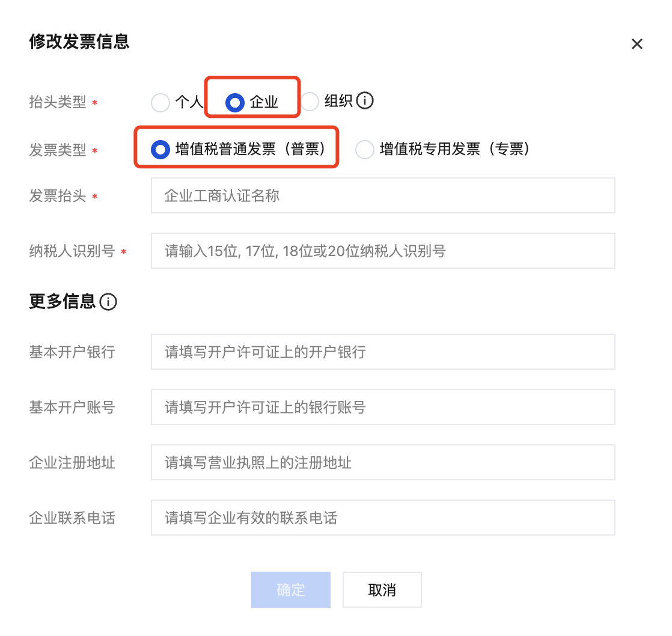Viewport: 672px width, 636px height.
Task: Click the 取消 button
Action: pyautogui.click(x=382, y=590)
